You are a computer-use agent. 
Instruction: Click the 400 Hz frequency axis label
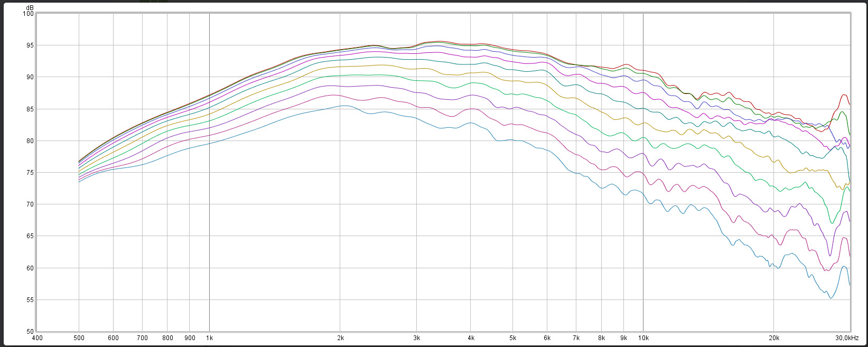coord(37,338)
